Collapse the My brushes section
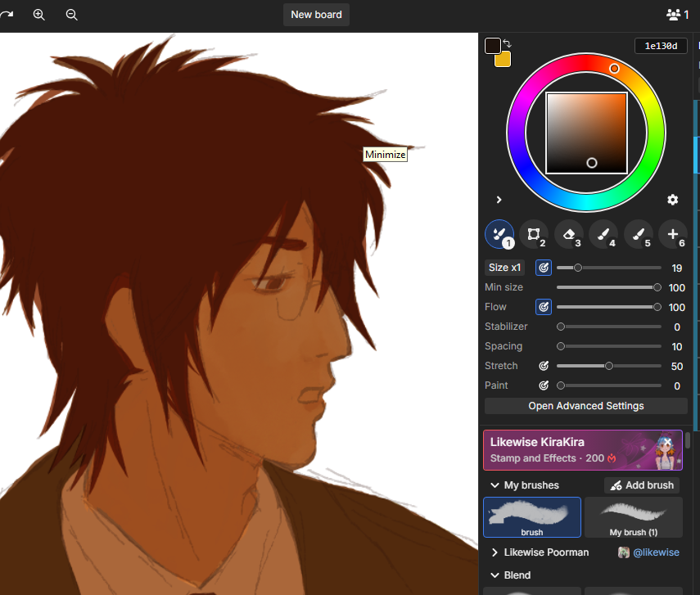The width and height of the screenshot is (700, 595). [495, 485]
